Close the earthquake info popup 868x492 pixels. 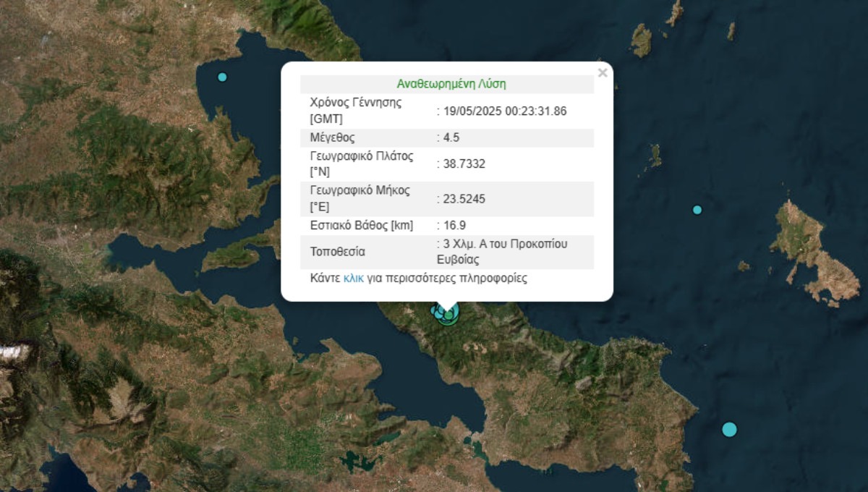[x=603, y=72]
